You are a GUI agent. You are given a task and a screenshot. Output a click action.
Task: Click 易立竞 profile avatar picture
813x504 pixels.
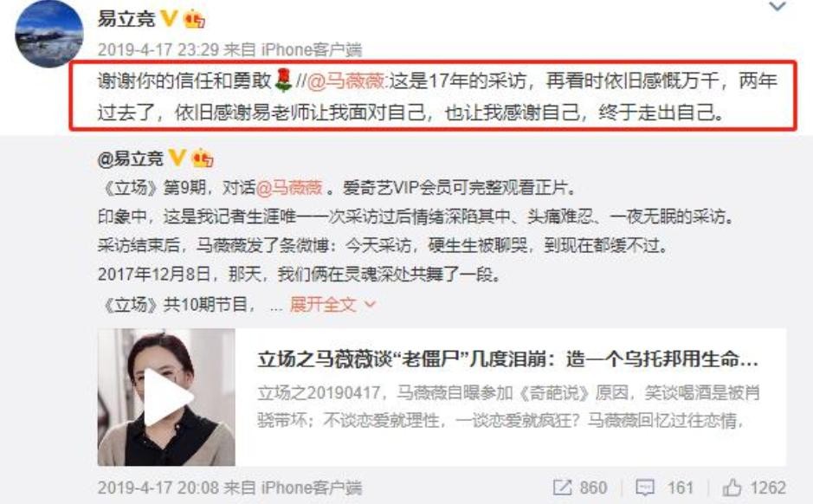(49, 35)
